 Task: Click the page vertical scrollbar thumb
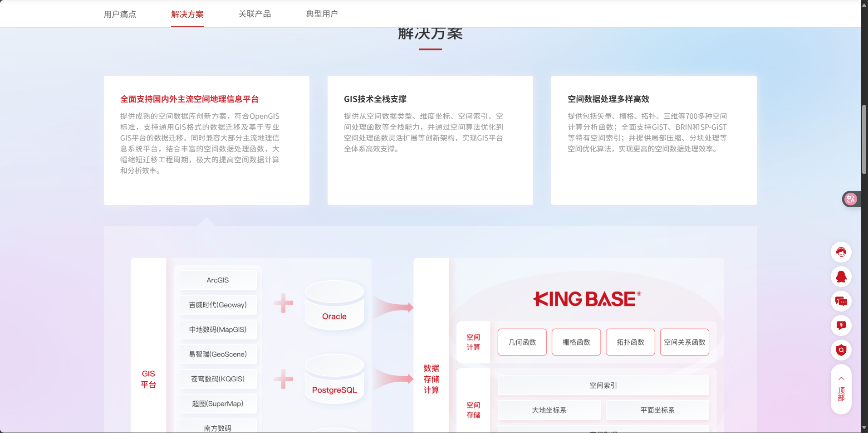(864, 140)
